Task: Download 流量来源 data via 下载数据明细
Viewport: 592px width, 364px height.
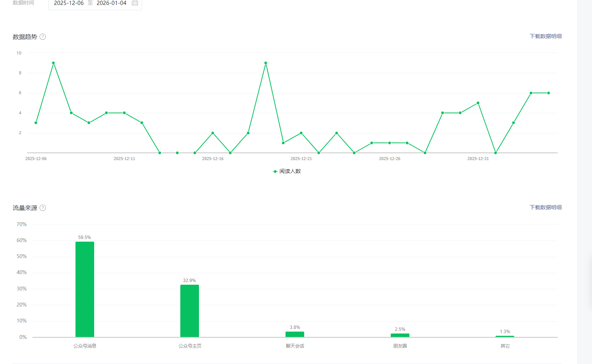Action: click(x=545, y=207)
